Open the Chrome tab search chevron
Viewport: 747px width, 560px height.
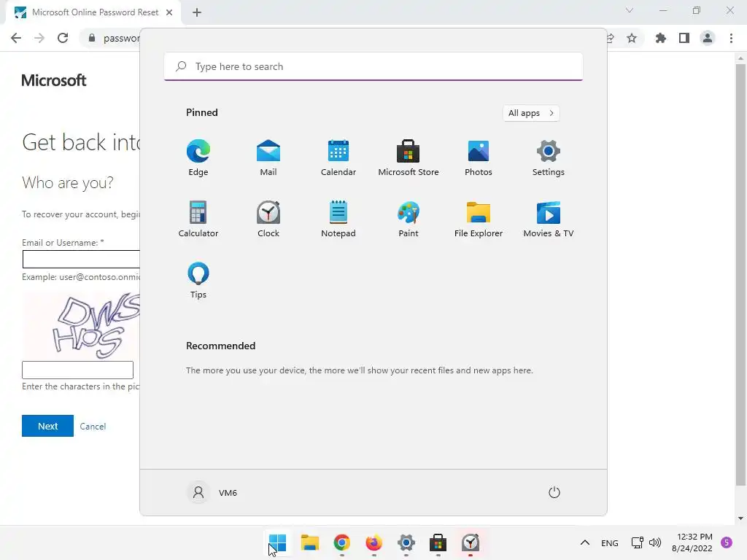[x=630, y=10]
